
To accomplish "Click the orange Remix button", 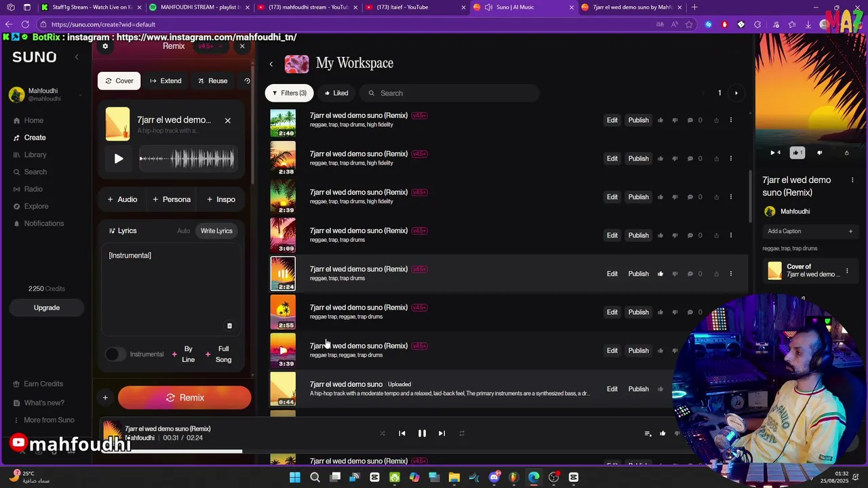I will [x=184, y=398].
